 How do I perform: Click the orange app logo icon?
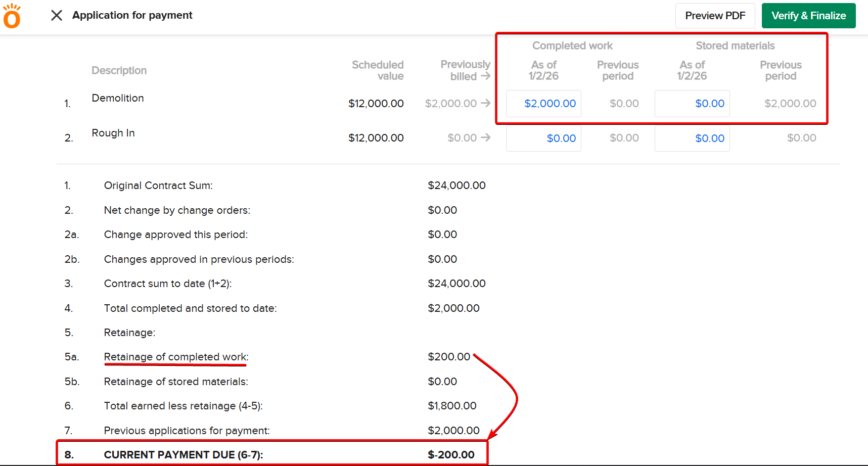coord(12,16)
